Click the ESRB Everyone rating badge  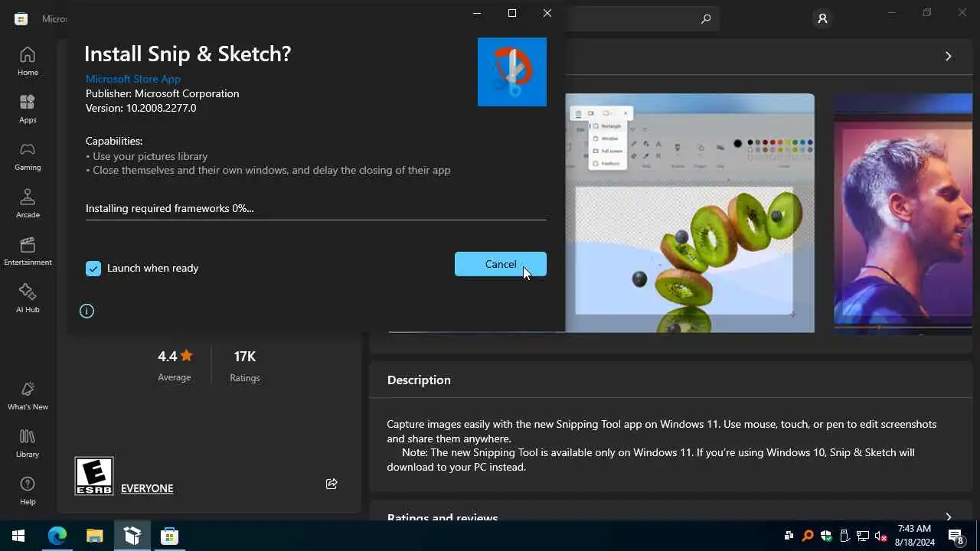[94, 476]
